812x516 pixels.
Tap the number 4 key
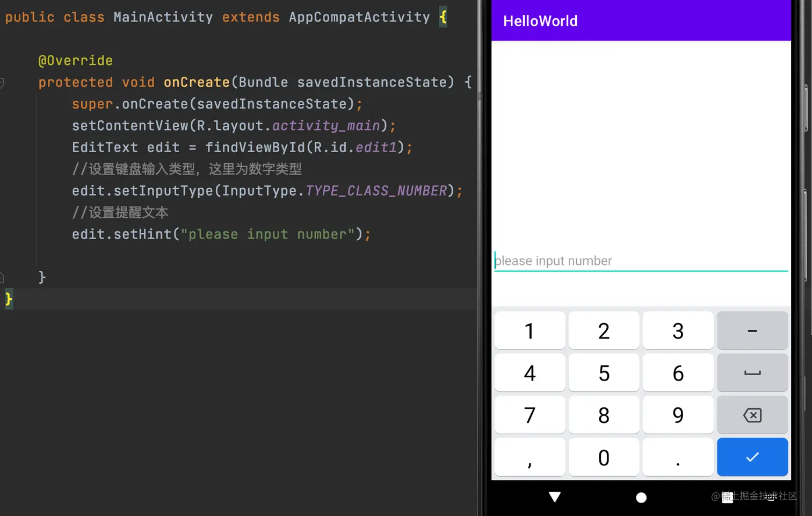coord(530,372)
